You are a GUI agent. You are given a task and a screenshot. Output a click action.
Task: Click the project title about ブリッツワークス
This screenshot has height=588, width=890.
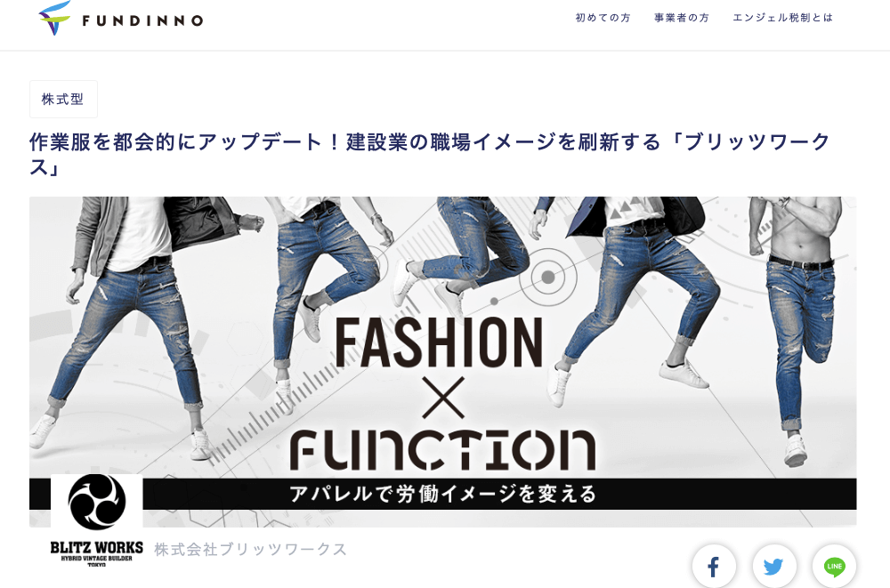point(430,154)
